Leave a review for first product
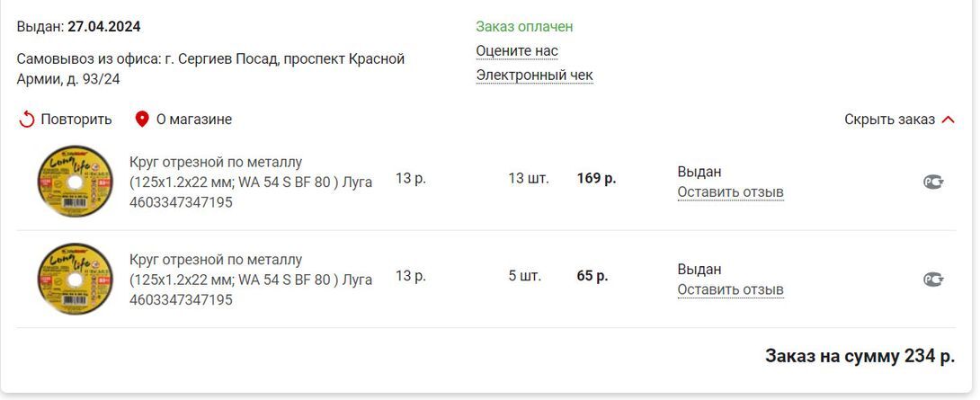 coord(730,192)
